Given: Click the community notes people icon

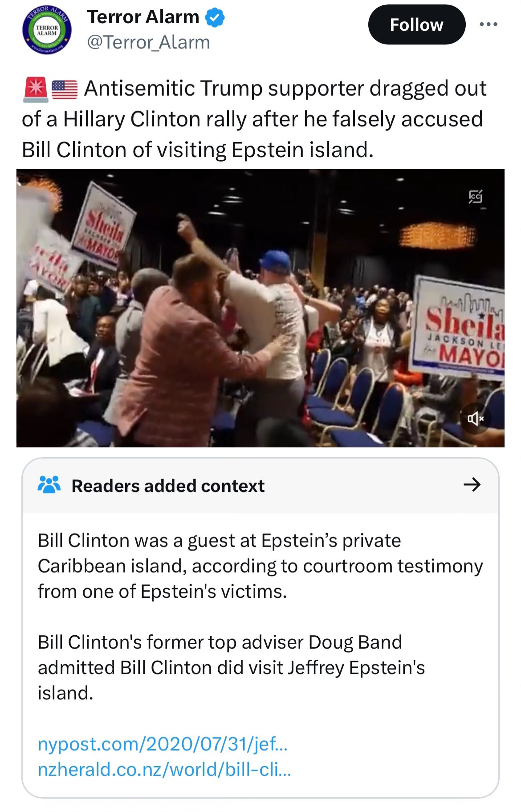Looking at the screenshot, I should click(49, 485).
